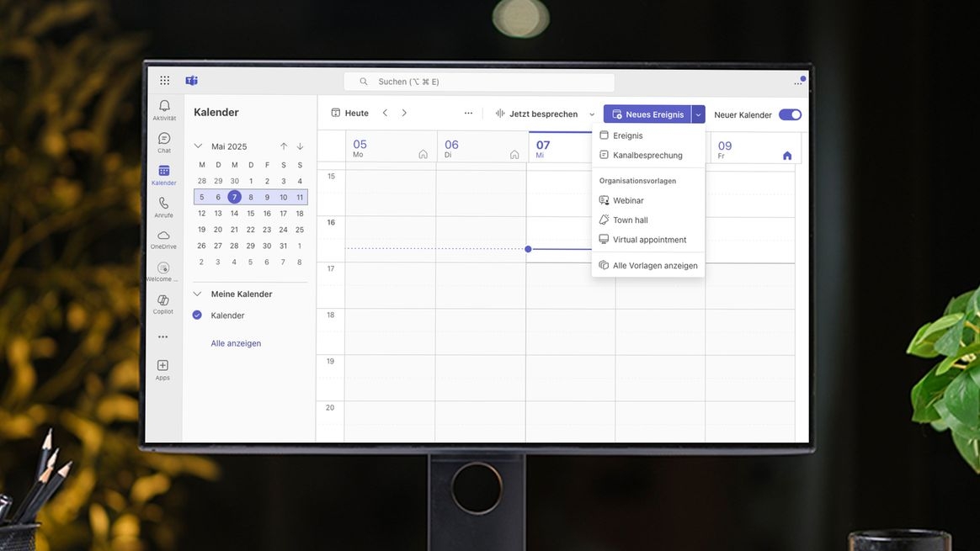980x551 pixels.
Task: Select May 14 in the mini calendar
Action: tap(234, 214)
